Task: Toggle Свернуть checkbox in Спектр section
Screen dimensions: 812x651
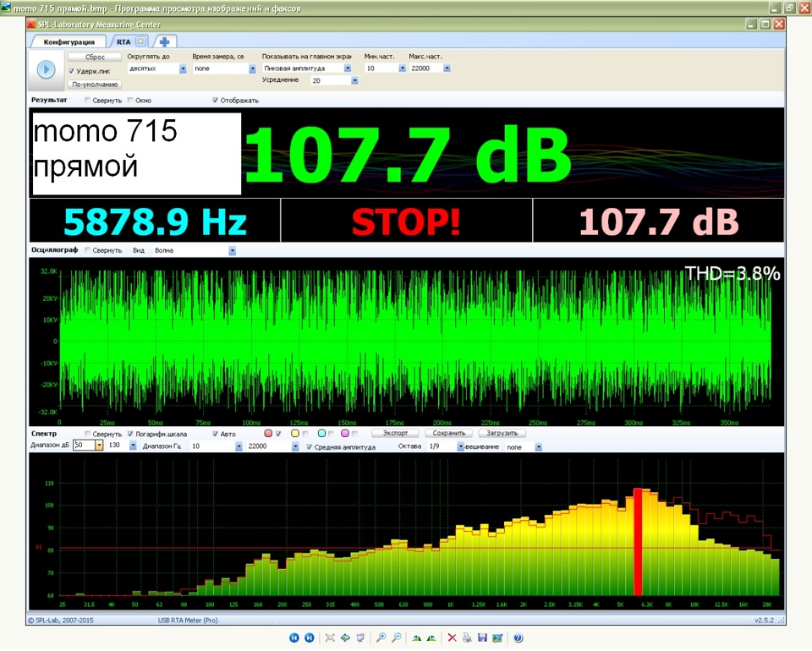Action: click(x=87, y=434)
